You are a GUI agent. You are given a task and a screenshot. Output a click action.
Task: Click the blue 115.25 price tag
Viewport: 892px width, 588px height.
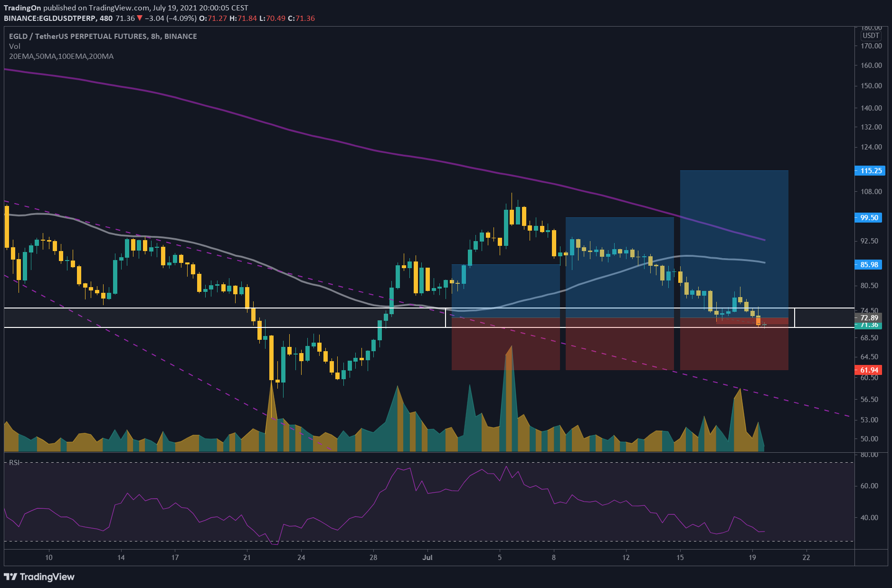coord(870,170)
